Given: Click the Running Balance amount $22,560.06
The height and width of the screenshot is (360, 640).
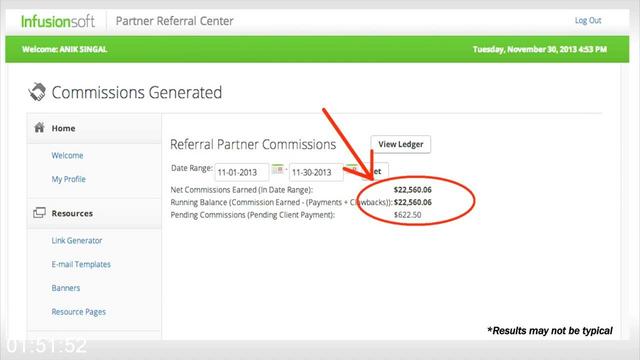Looking at the screenshot, I should coord(413,202).
